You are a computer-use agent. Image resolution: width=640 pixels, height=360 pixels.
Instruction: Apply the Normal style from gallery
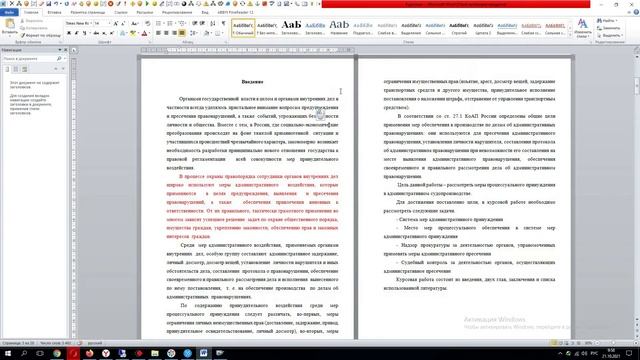(x=243, y=28)
